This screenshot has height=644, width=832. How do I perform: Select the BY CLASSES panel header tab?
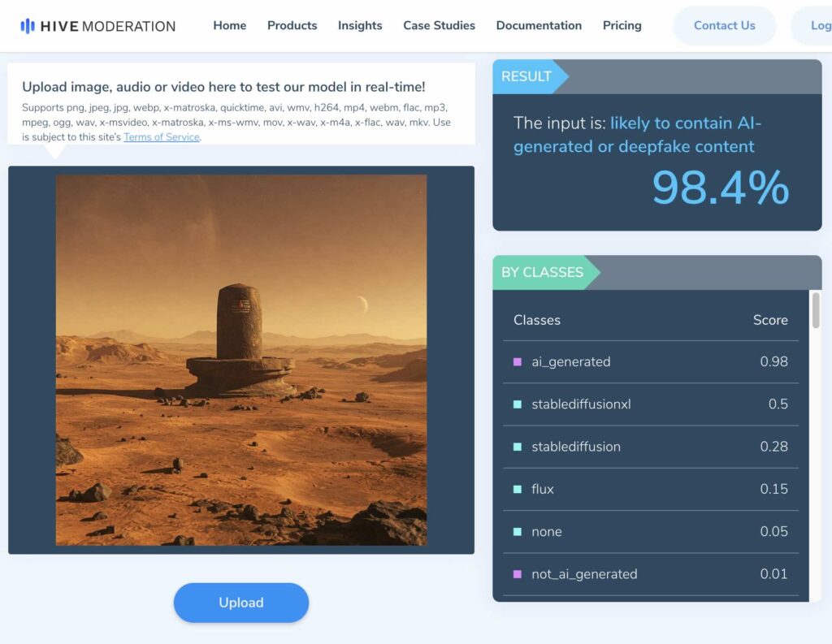tap(547, 272)
